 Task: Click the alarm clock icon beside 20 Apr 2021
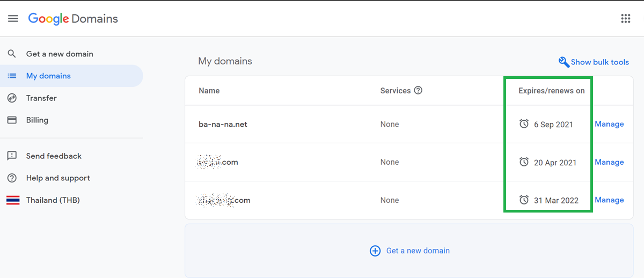pyautogui.click(x=524, y=162)
